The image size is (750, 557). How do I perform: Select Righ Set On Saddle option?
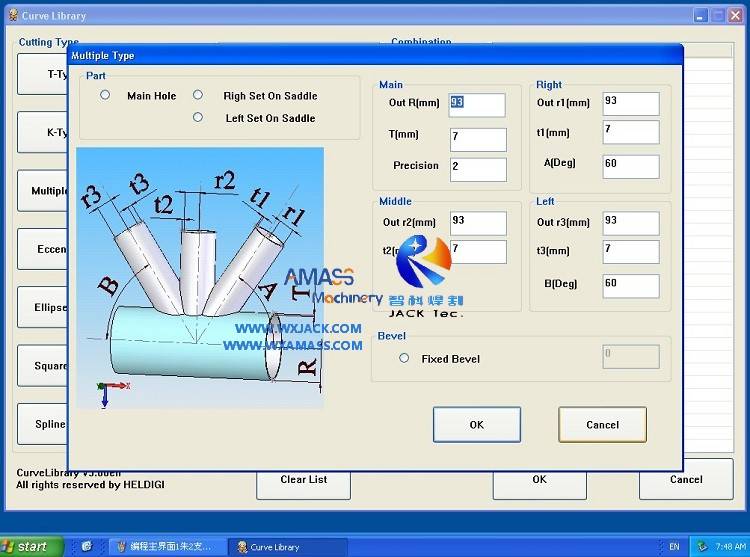click(198, 95)
